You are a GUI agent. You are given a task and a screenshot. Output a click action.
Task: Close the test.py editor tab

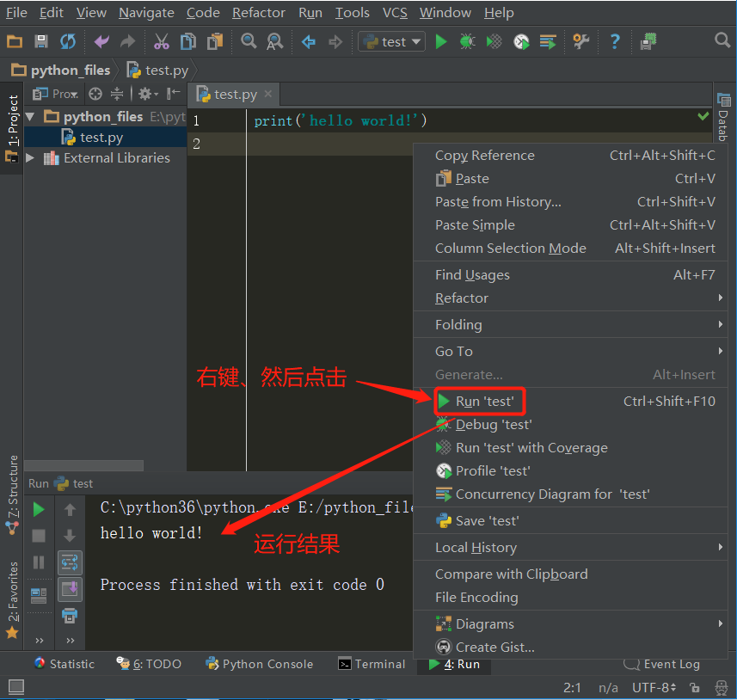pyautogui.click(x=268, y=95)
